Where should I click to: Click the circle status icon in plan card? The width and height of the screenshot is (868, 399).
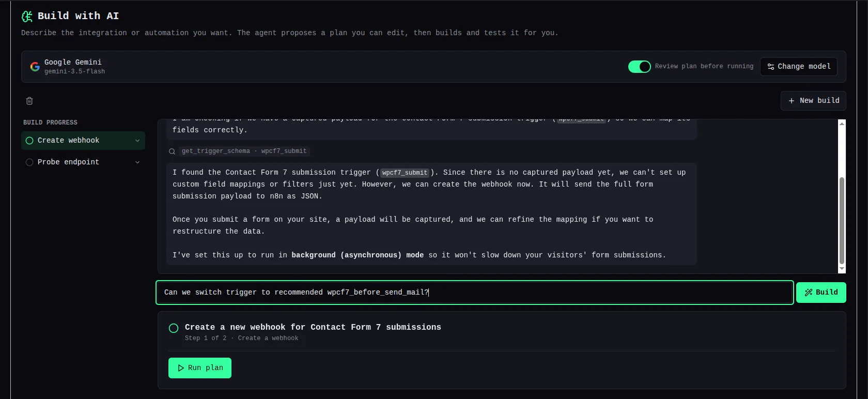[x=174, y=328]
